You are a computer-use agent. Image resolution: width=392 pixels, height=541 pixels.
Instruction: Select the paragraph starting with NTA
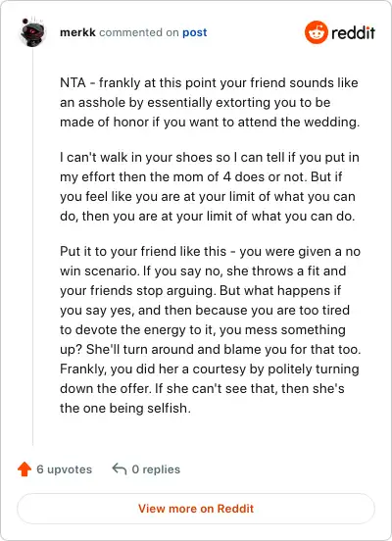click(210, 103)
